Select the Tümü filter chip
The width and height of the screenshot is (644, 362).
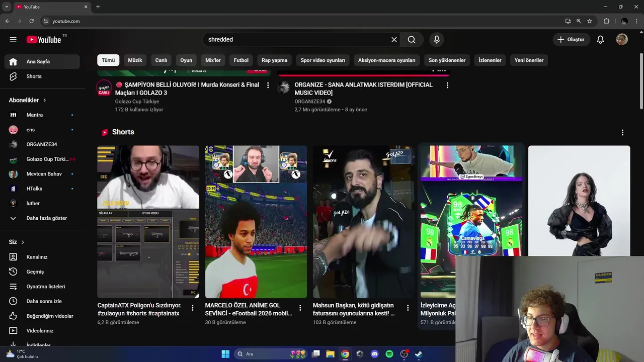108,60
